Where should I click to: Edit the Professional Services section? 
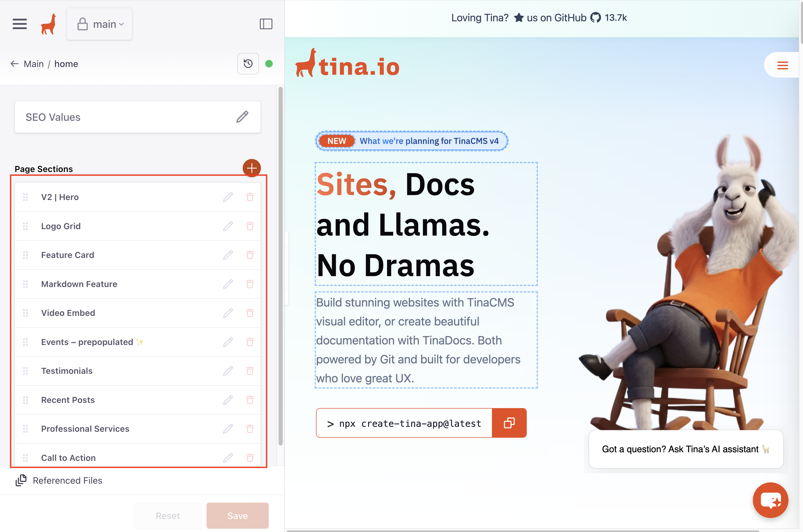coord(228,429)
